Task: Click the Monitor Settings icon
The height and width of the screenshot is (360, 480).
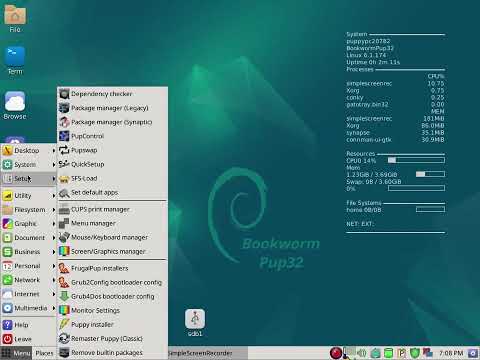Action: pyautogui.click(x=64, y=310)
